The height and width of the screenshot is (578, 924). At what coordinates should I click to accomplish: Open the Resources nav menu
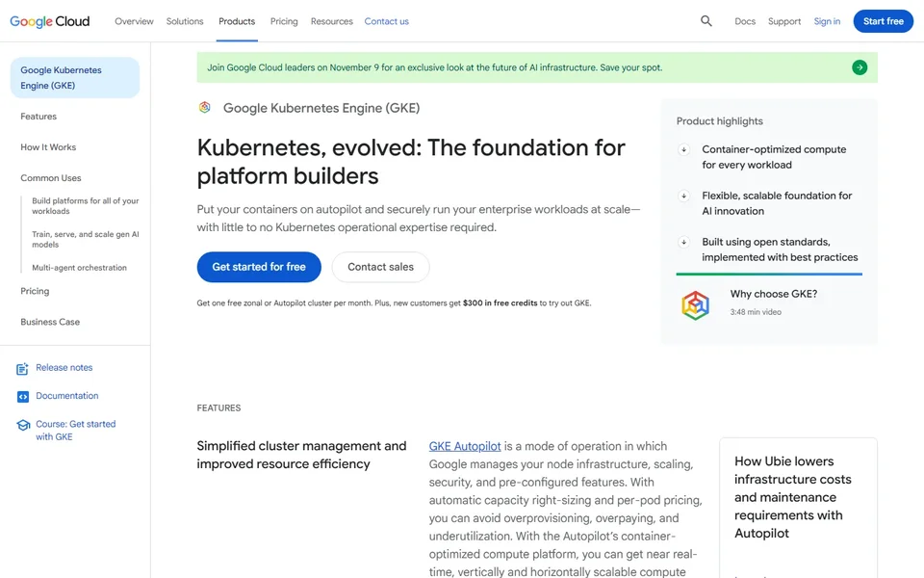[x=332, y=21]
